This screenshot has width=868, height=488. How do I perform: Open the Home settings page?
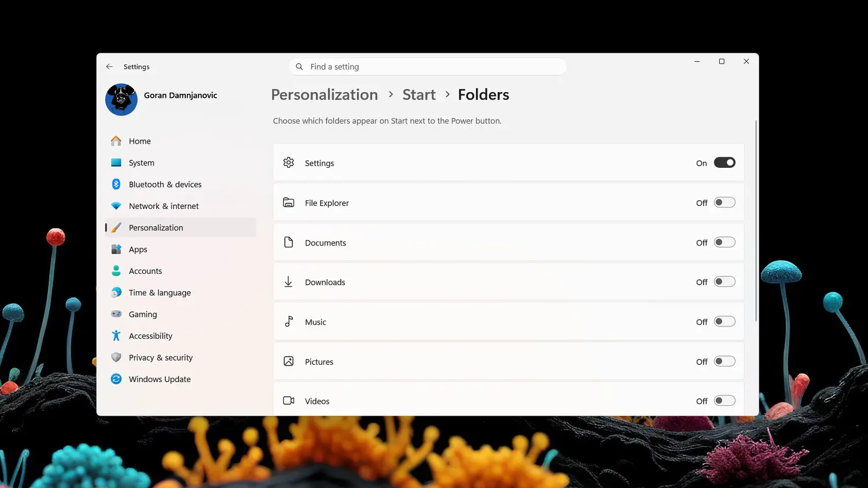(x=181, y=141)
